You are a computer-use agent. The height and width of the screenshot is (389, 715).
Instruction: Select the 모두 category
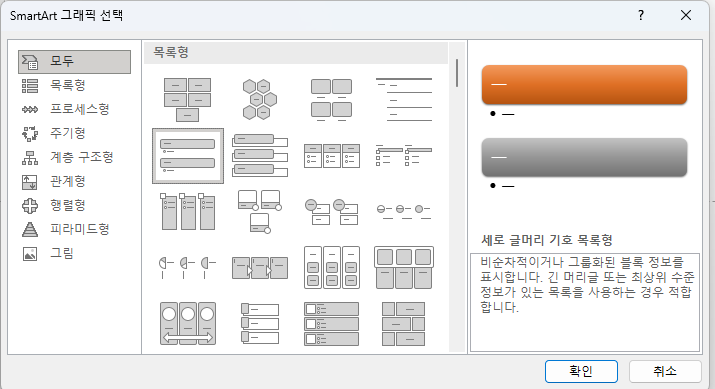point(74,62)
